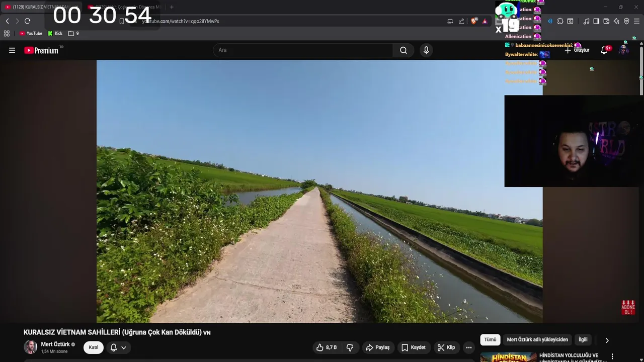This screenshot has height=362, width=644.
Task: Click the Ara search field
Action: (303, 50)
